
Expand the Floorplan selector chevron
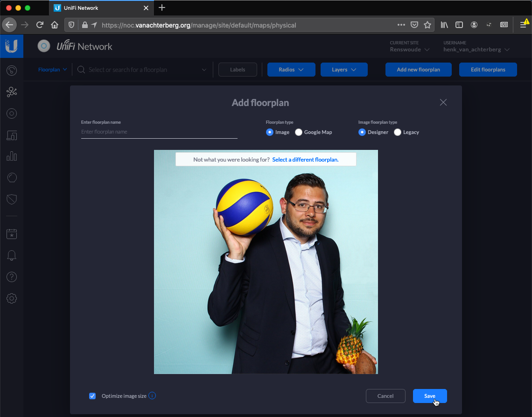(x=65, y=69)
